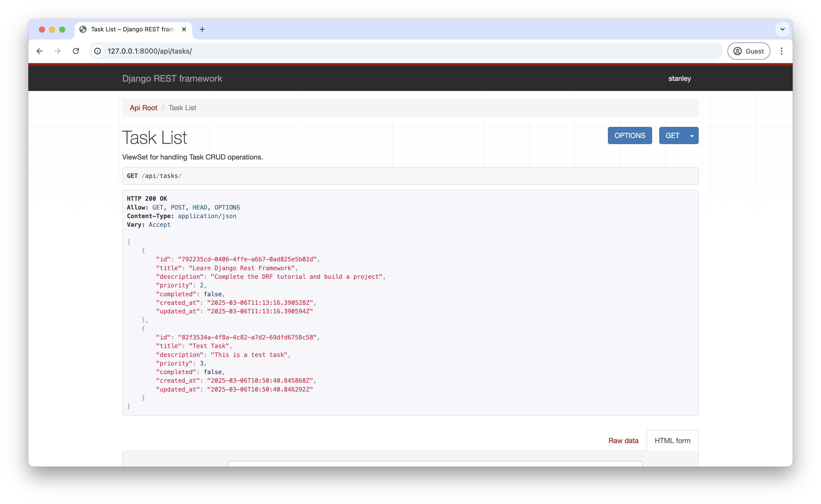Click the form input field at page bottom
Viewport: 821px width, 504px height.
click(435, 464)
